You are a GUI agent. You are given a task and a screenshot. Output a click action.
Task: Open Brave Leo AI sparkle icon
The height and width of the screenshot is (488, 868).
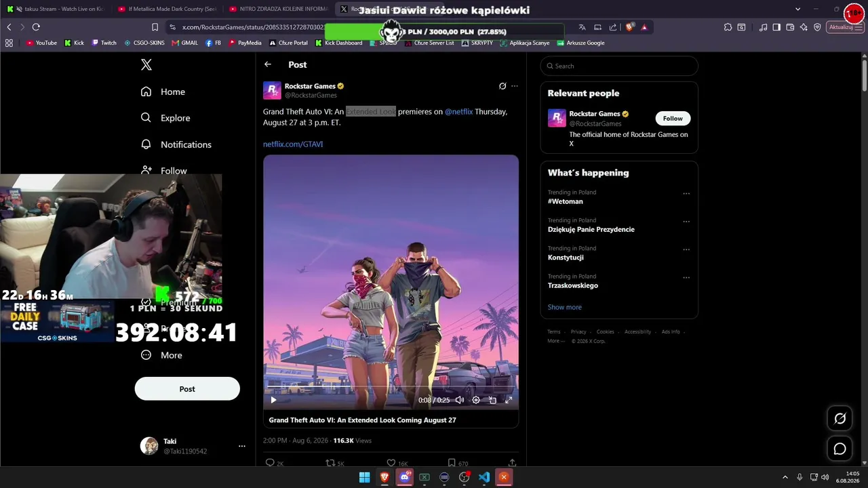point(804,27)
